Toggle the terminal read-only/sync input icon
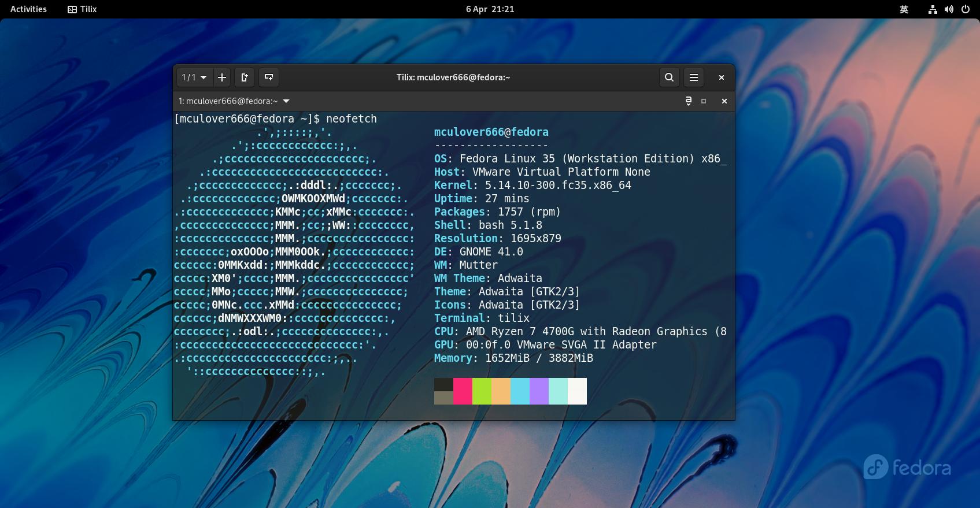The height and width of the screenshot is (508, 980). 689,101
